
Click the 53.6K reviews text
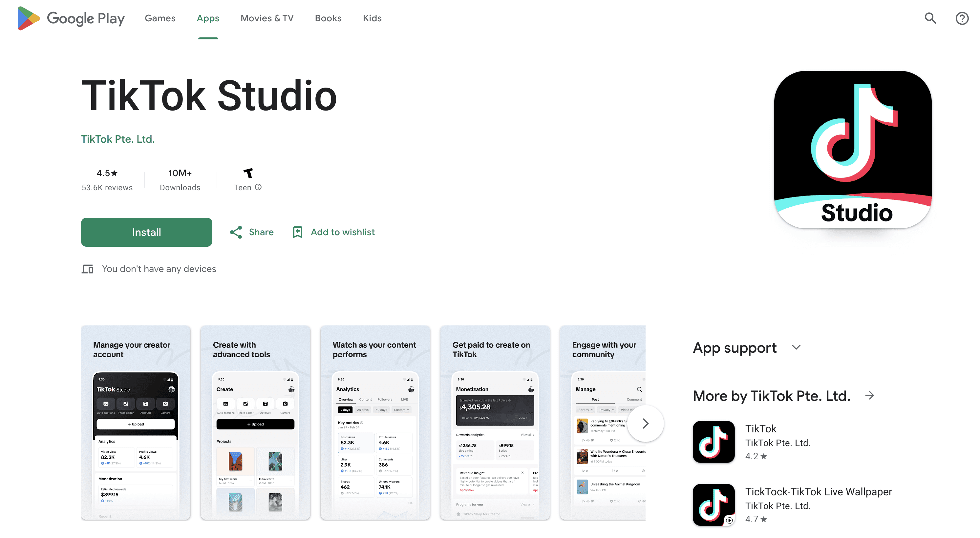coord(107,187)
